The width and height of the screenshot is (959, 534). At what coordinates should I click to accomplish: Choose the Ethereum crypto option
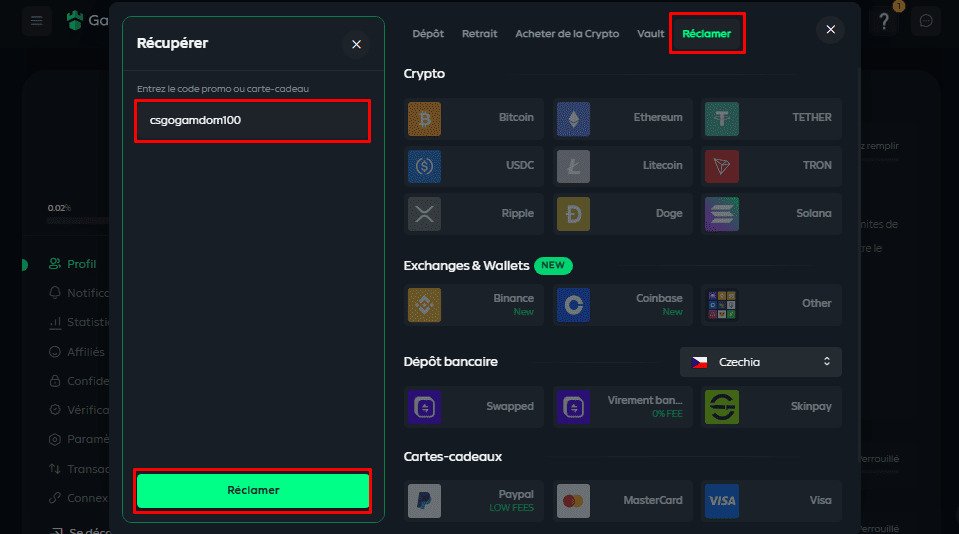(x=573, y=118)
